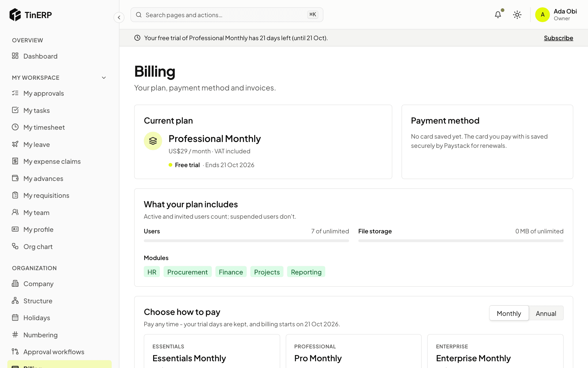Click the HR module tag
Screen dimensions: 588x368
point(152,272)
